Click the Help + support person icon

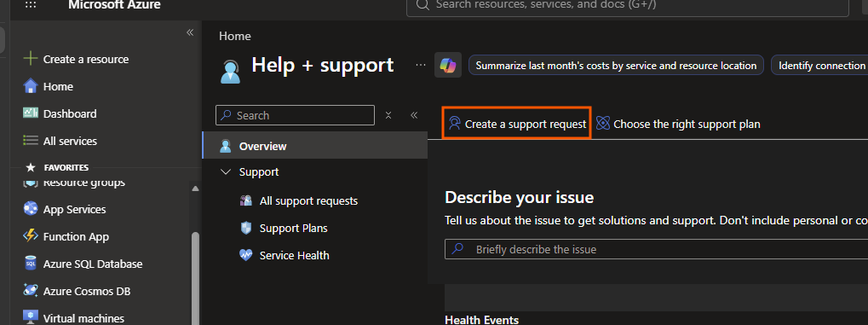(x=230, y=72)
